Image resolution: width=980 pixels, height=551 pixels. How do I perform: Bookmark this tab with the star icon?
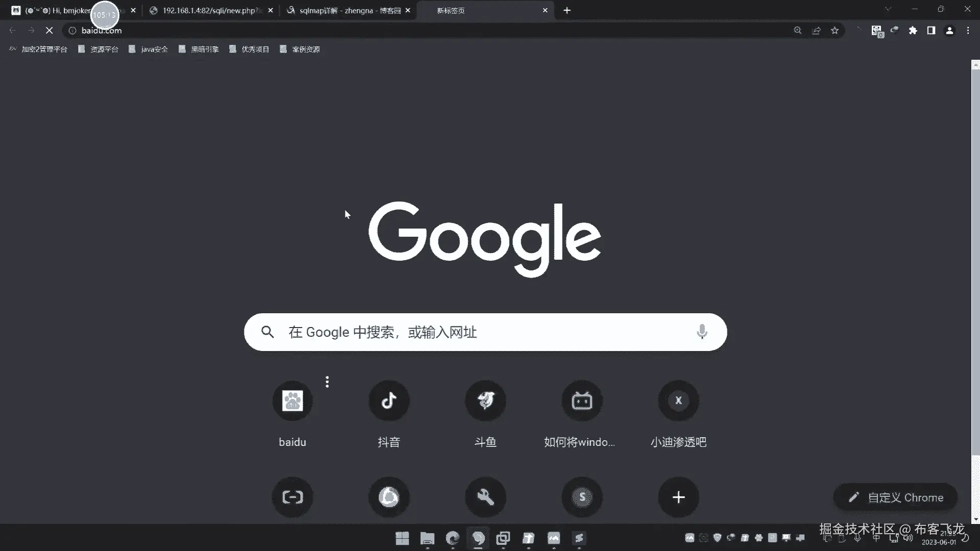tap(835, 31)
